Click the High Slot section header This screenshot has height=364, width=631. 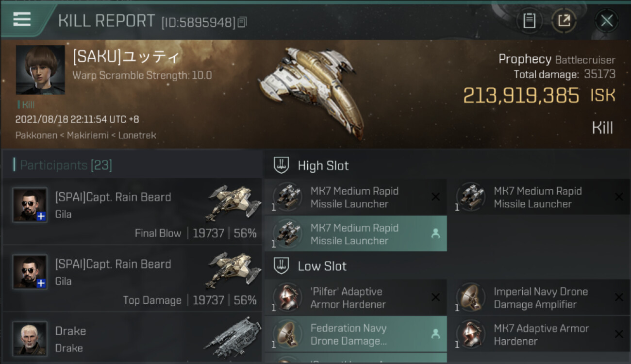(x=323, y=165)
